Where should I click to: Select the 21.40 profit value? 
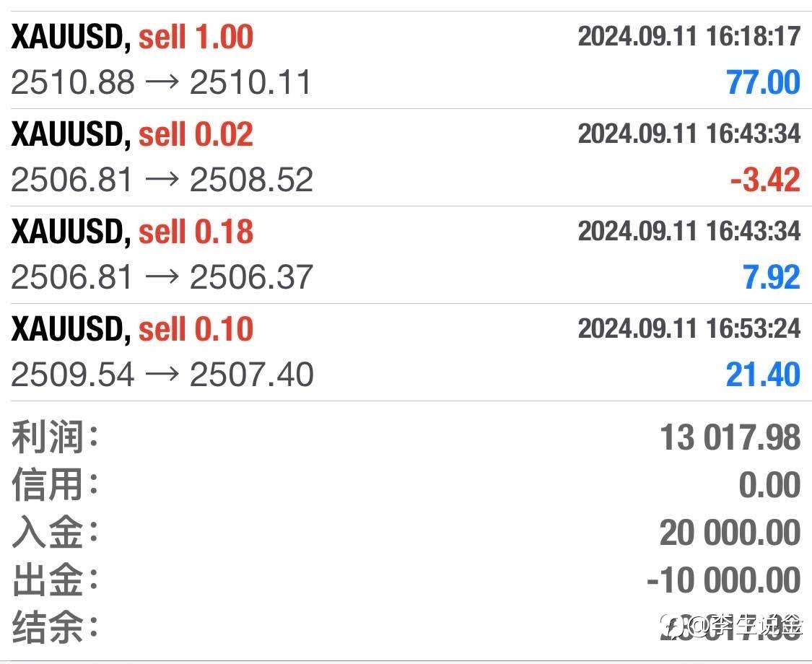(x=763, y=375)
